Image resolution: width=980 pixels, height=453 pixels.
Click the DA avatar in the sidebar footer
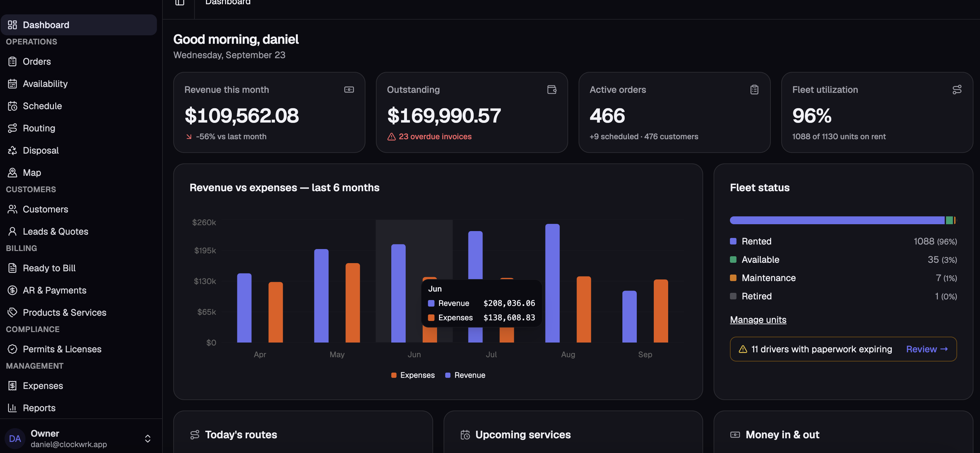coord(15,439)
